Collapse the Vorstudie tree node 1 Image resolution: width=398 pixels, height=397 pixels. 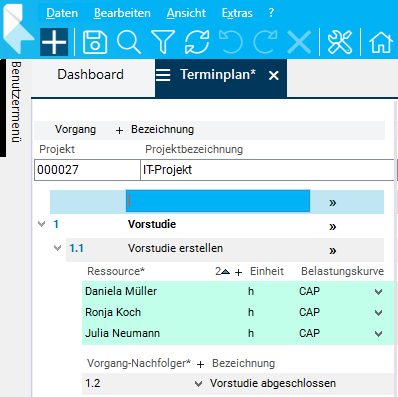42,224
